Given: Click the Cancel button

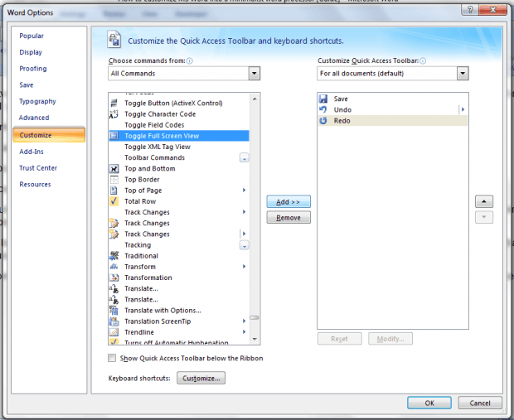Looking at the screenshot, I should tap(480, 403).
